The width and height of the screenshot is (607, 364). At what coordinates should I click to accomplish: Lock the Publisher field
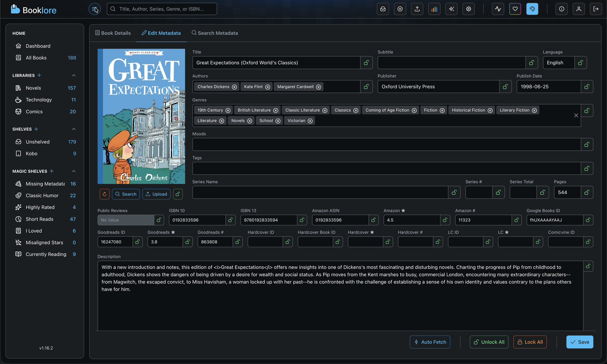coord(505,87)
